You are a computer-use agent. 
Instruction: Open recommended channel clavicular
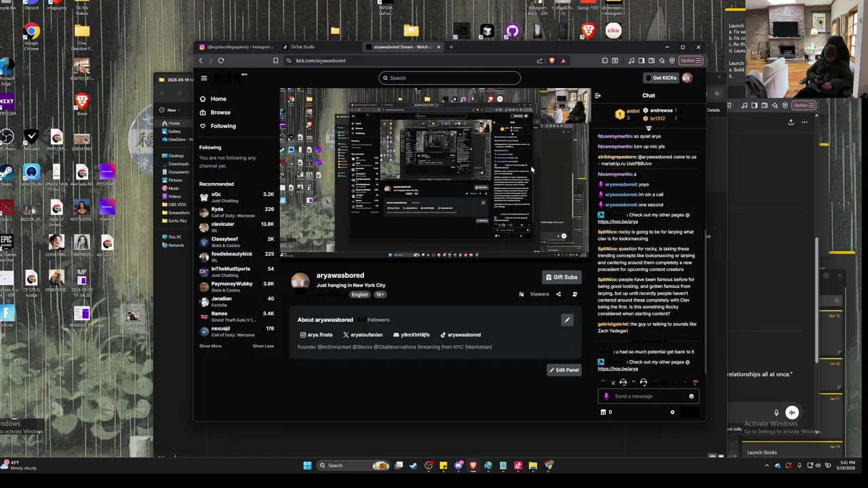[x=237, y=227]
